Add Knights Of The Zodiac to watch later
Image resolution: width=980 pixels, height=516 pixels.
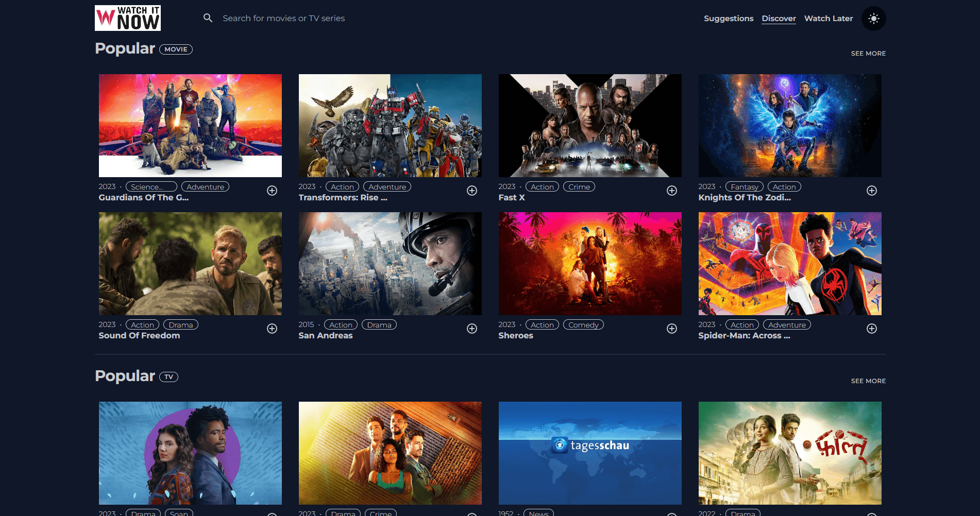(x=872, y=191)
